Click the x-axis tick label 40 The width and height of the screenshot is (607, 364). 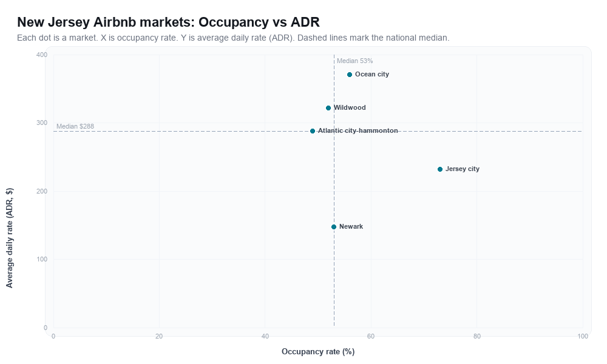[265, 337]
